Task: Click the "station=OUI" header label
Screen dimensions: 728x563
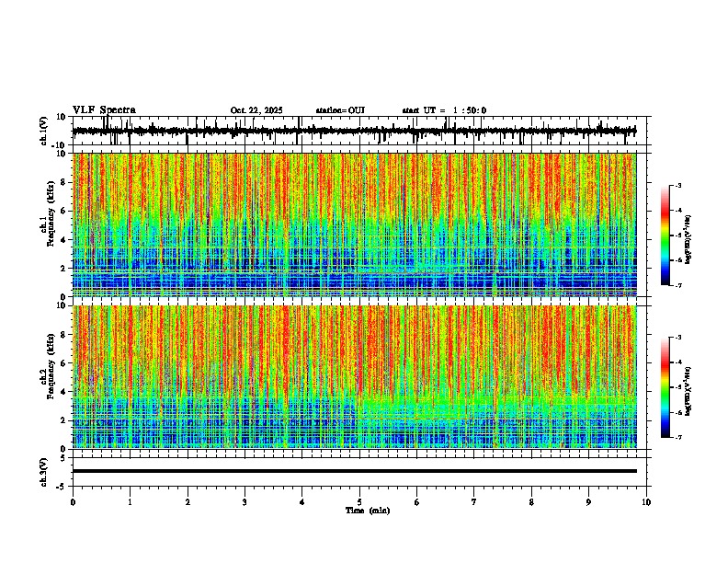Action: (x=340, y=110)
